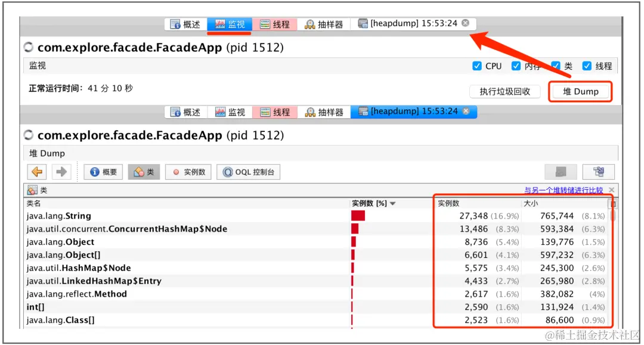Select the java.lang.Object[] row
The width and height of the screenshot is (644, 345).
(316, 255)
